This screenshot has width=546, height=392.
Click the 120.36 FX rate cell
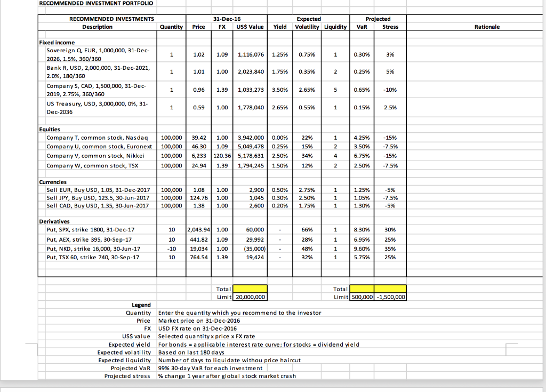click(x=222, y=156)
